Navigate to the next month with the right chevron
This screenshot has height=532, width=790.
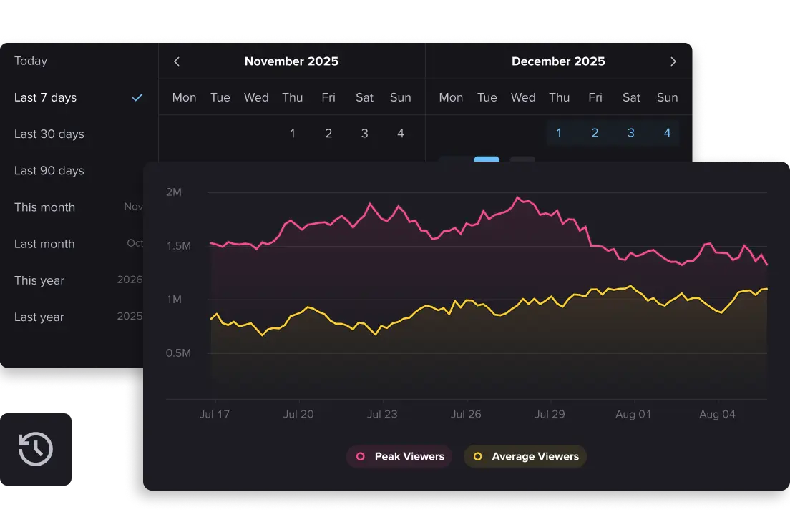point(673,61)
